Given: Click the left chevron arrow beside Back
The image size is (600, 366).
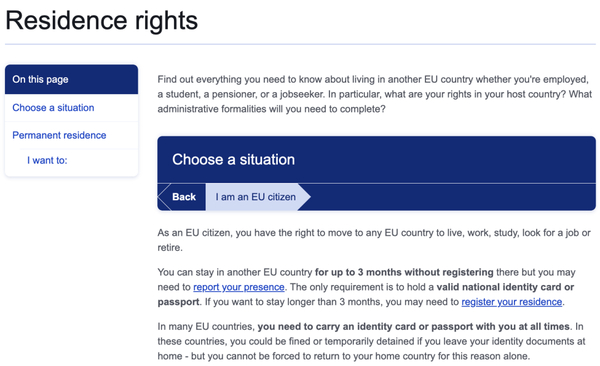Looking at the screenshot, I should click(x=164, y=197).
